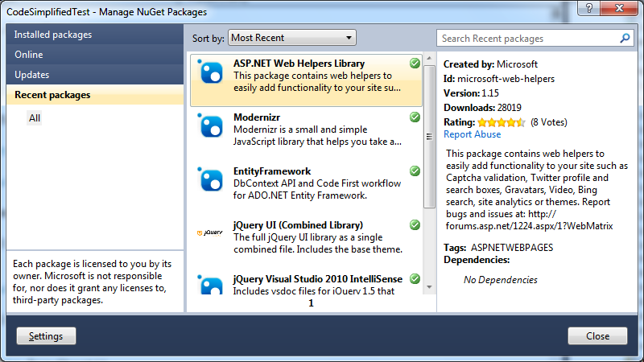Click the package list scrollbar down arrow
This screenshot has height=362, width=644.
pos(429,287)
